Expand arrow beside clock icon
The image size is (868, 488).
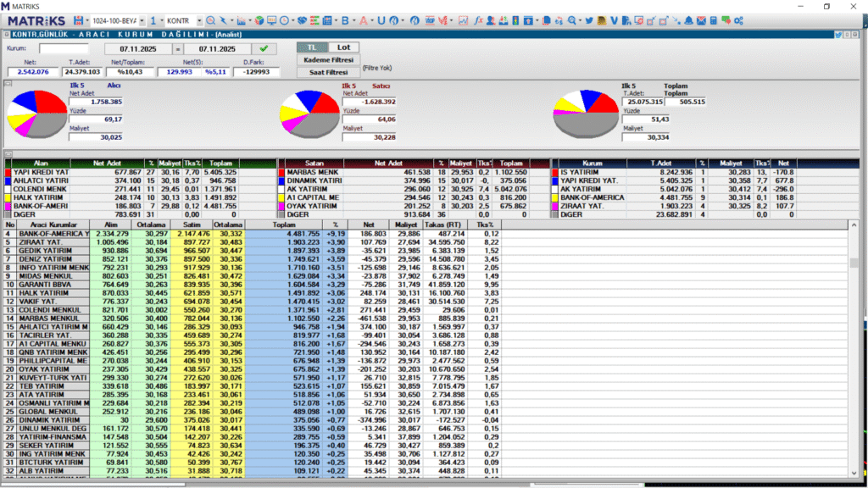[x=292, y=20]
